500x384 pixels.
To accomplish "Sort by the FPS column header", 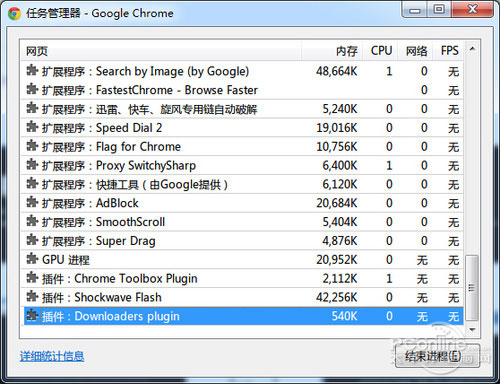I will [x=448, y=51].
